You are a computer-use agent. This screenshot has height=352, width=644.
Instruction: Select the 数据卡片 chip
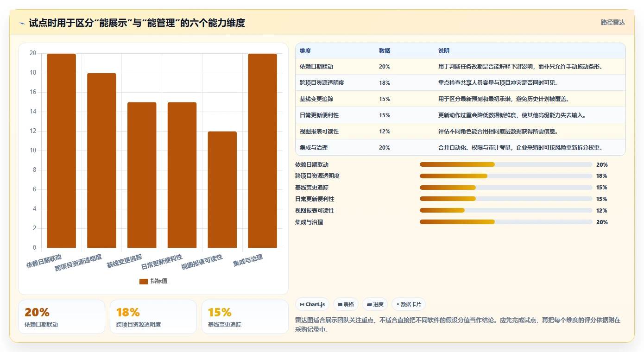click(x=408, y=304)
